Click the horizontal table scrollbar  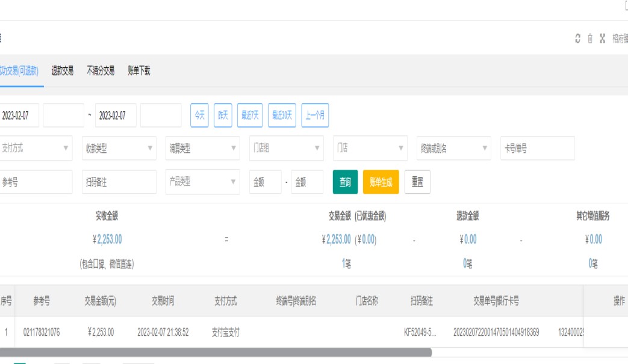coord(216,353)
